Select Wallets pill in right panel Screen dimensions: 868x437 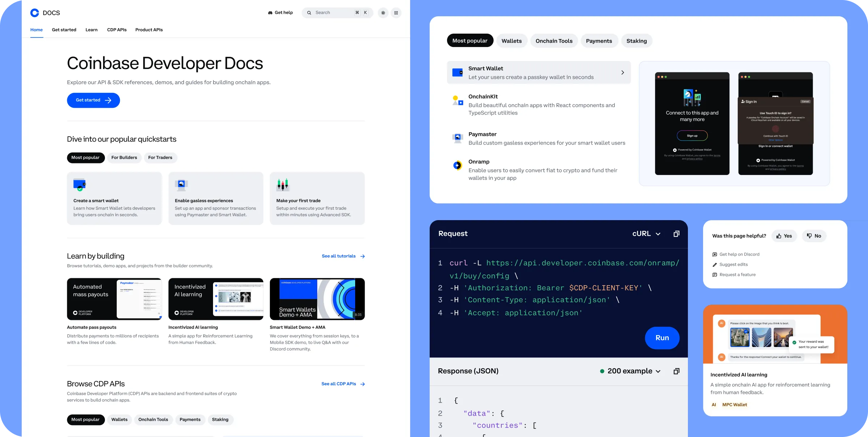(x=511, y=41)
